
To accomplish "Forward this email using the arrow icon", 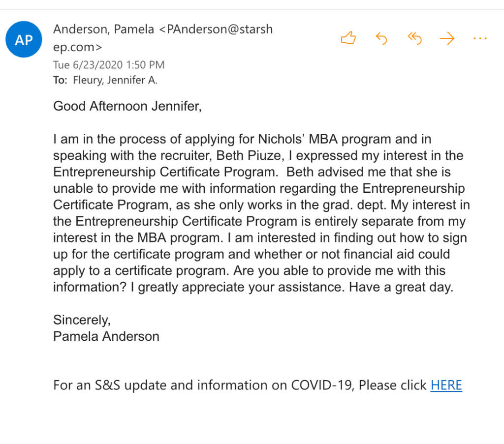I will click(447, 38).
